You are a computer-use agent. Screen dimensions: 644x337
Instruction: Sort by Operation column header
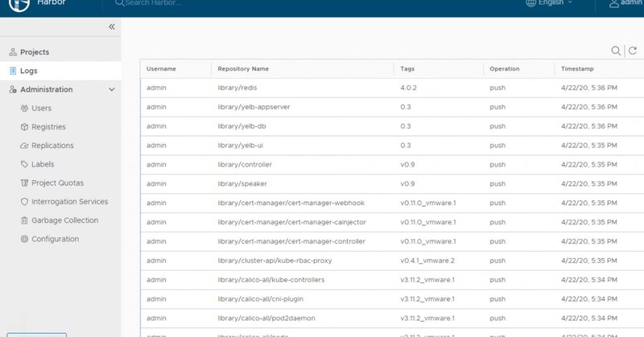pos(505,69)
